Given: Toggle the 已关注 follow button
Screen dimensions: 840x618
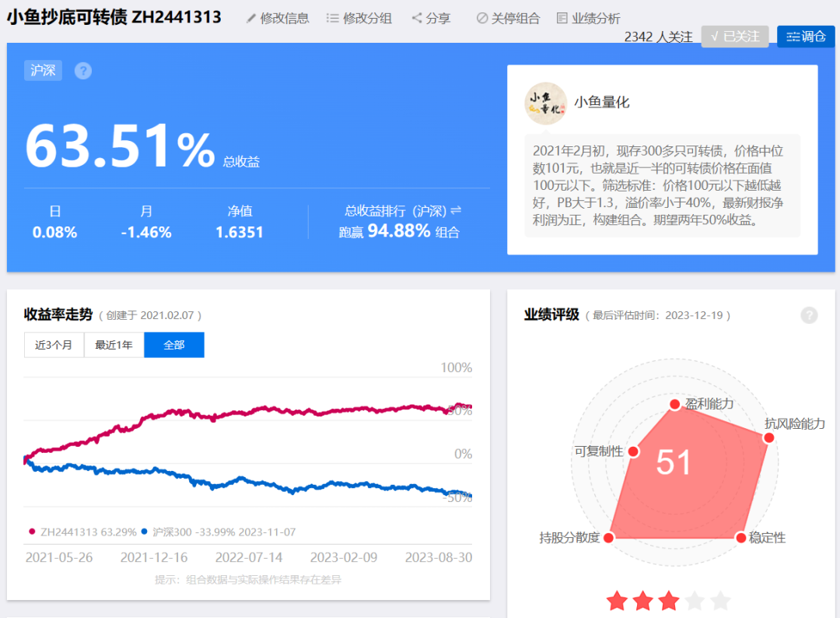Looking at the screenshot, I should point(735,37).
